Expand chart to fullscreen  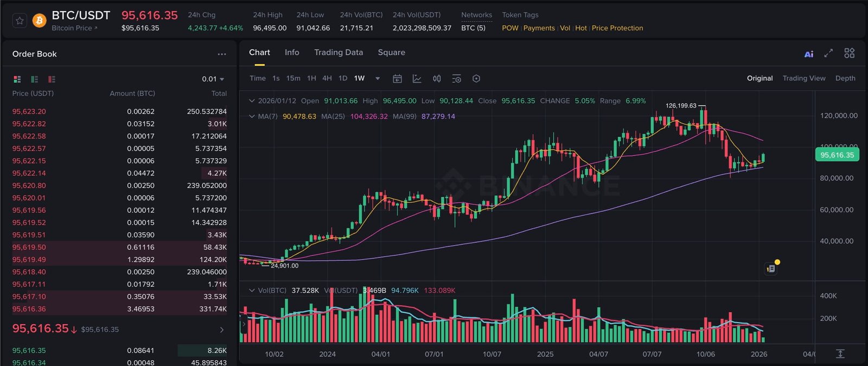828,53
